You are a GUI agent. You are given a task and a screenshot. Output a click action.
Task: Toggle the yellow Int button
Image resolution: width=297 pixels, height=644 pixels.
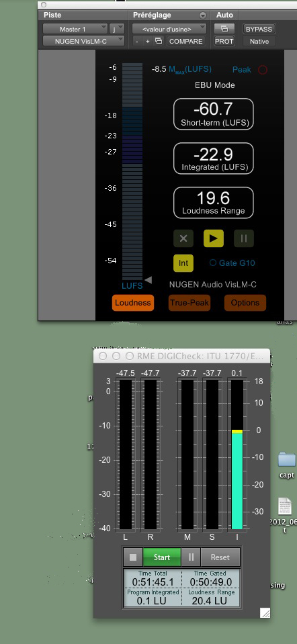click(183, 263)
